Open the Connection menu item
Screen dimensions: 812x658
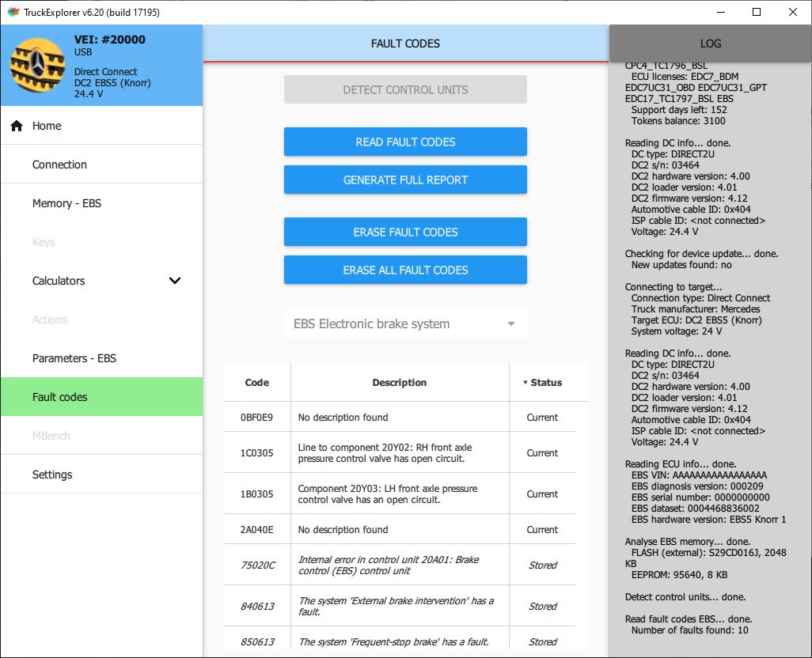(x=101, y=164)
